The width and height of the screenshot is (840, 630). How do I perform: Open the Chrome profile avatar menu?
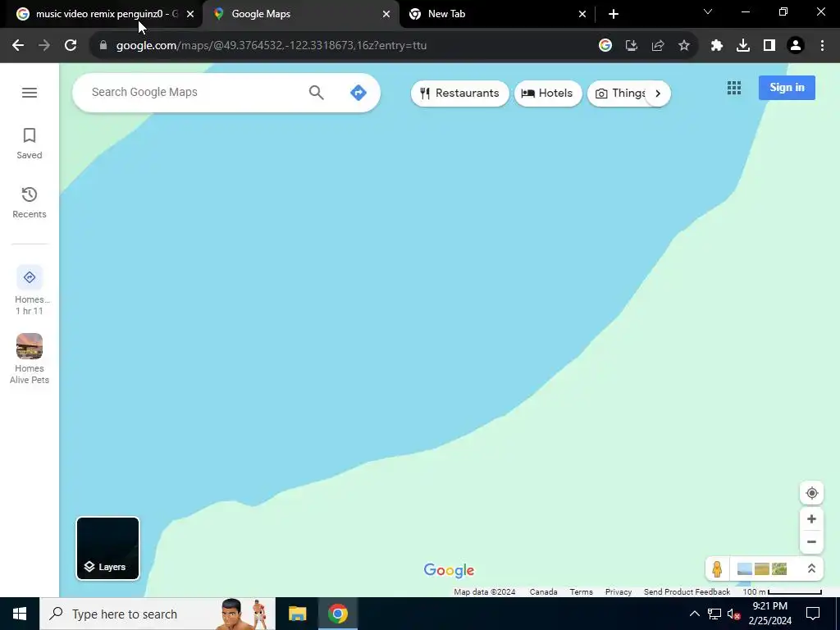pyautogui.click(x=796, y=46)
